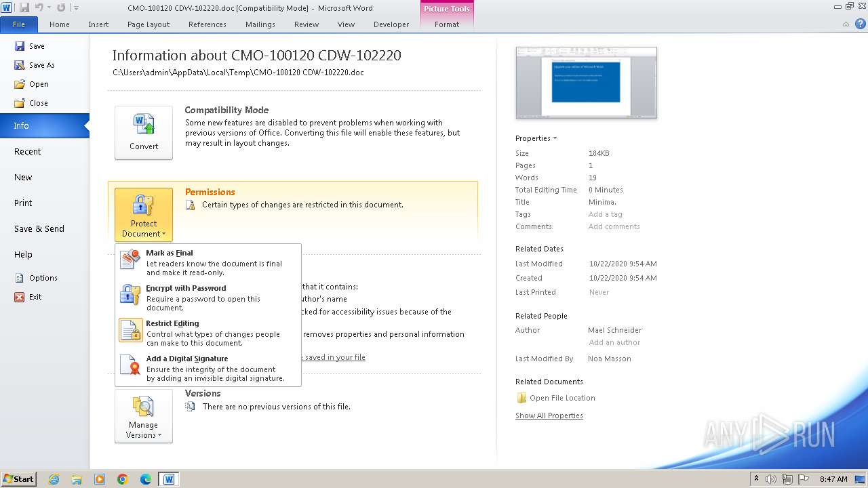Open the File tab
The height and width of the screenshot is (488, 868).
click(x=19, y=24)
